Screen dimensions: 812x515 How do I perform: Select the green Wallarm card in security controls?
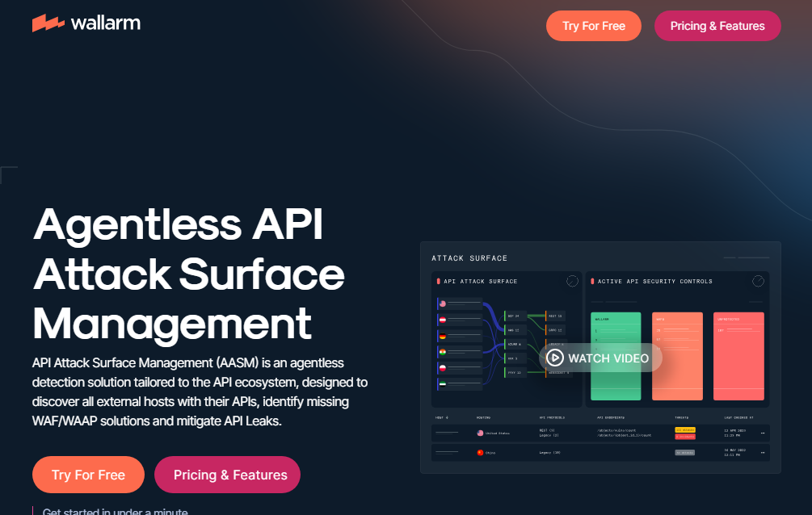pos(616,356)
